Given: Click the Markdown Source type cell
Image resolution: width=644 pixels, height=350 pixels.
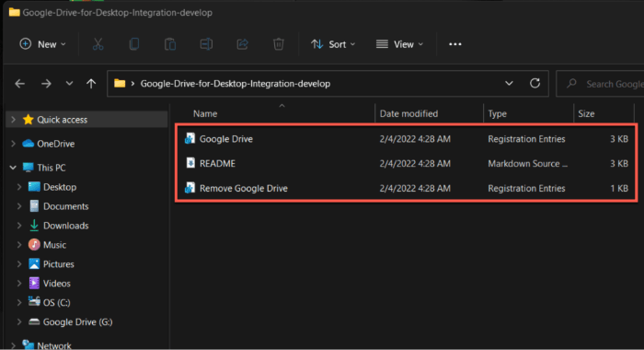Looking at the screenshot, I should [527, 164].
